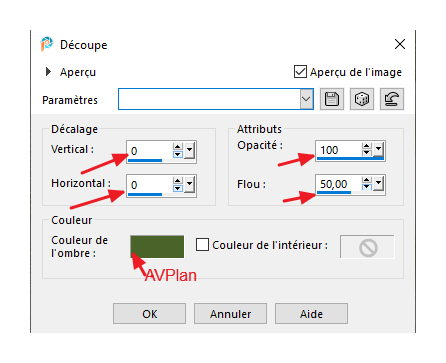Image resolution: width=446 pixels, height=363 pixels.
Task: Open the Paramètres presets dropdown
Action: click(x=306, y=99)
